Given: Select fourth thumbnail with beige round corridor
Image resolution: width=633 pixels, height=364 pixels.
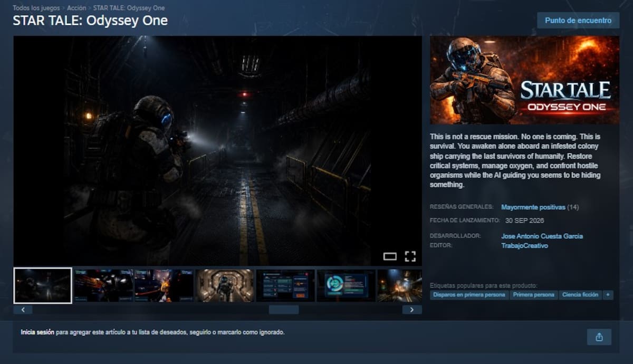Looking at the screenshot, I should pyautogui.click(x=225, y=285).
